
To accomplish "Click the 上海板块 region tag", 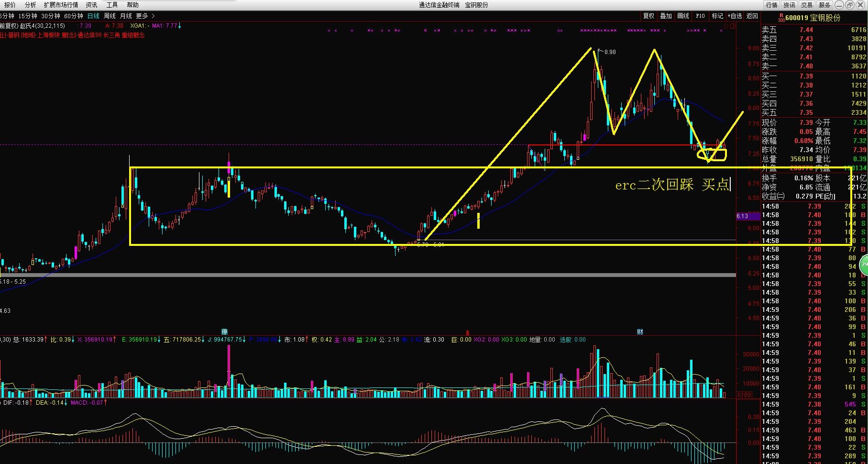I will coord(49,35).
